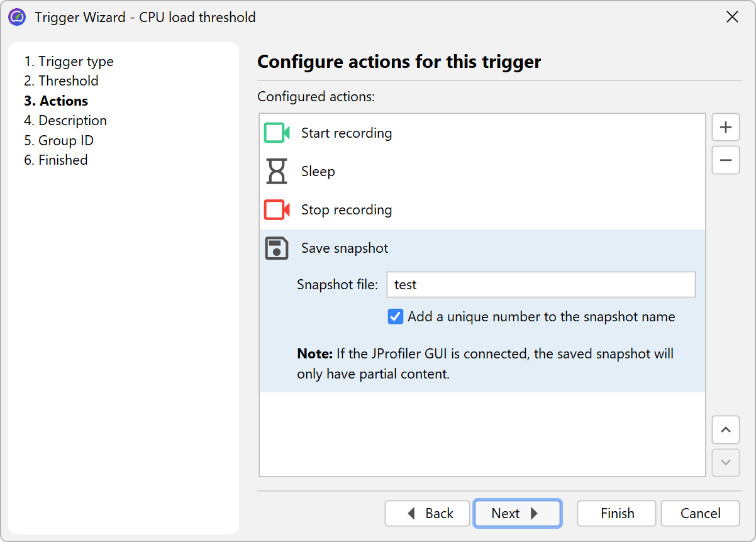The width and height of the screenshot is (756, 542).
Task: Click the Finish button
Action: pos(616,514)
